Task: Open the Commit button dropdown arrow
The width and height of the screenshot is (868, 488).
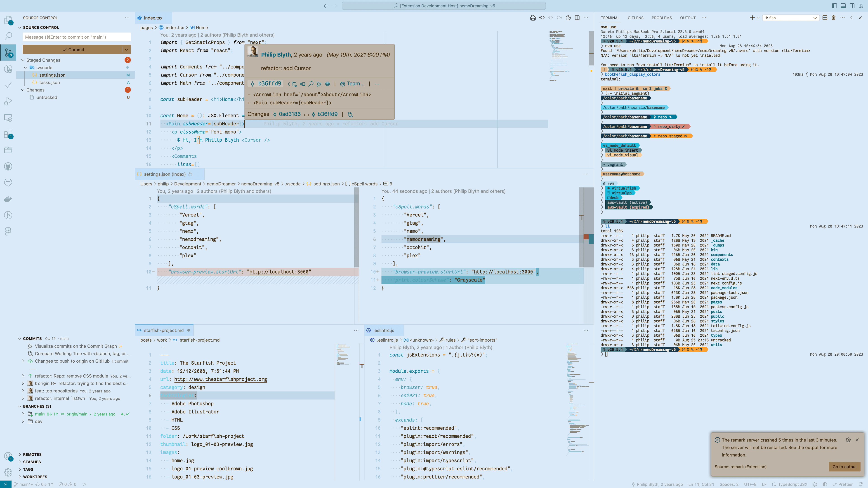Action: pos(126,49)
